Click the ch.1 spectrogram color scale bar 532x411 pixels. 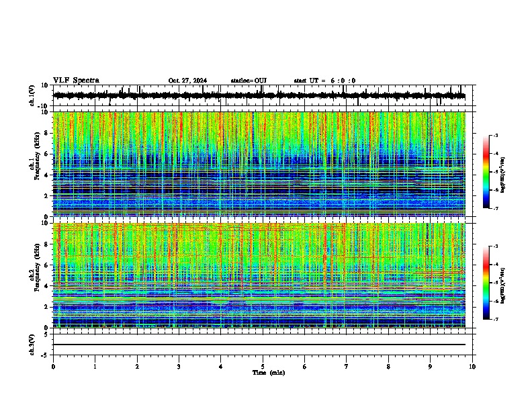(486, 172)
